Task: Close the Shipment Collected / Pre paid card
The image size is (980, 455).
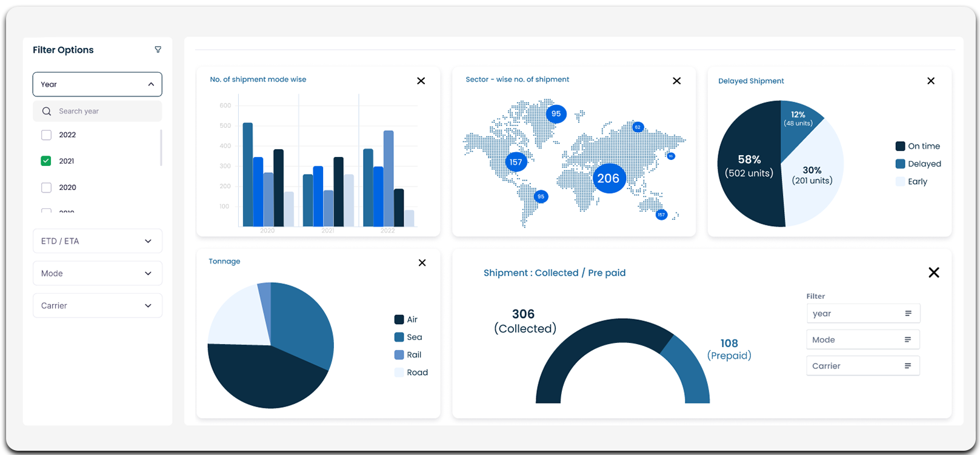Action: tap(934, 273)
